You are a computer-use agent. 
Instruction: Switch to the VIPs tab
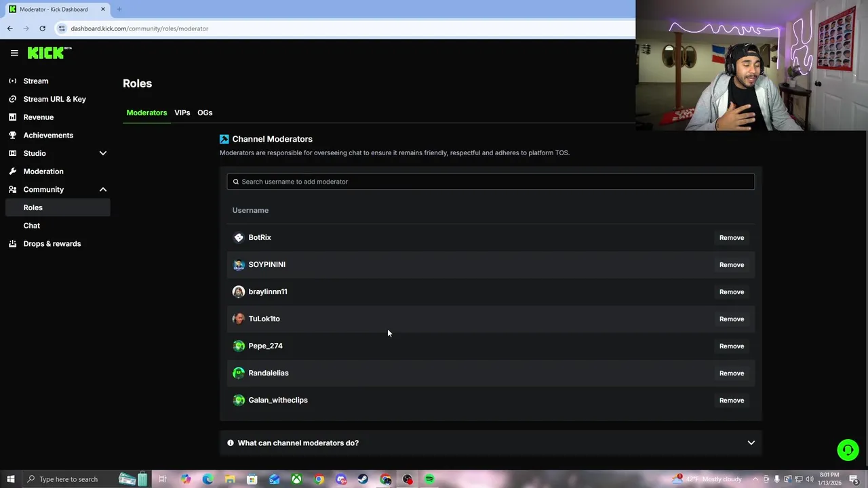(x=182, y=113)
